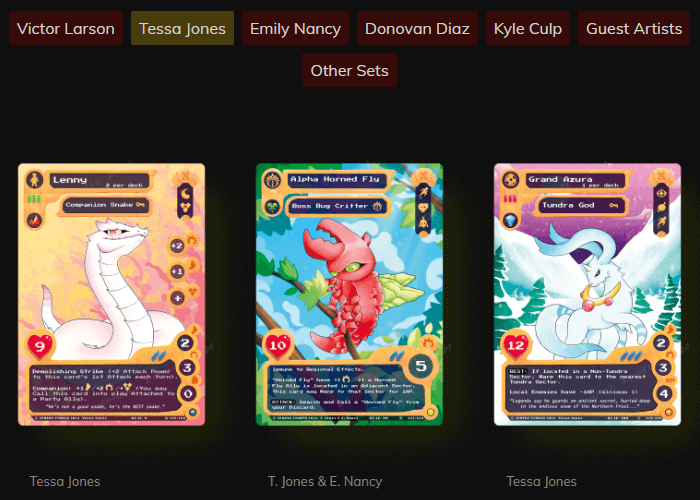Click the heart showing 10 on Alpha Horned Fly
Image resolution: width=700 pixels, height=500 pixels.
(277, 345)
